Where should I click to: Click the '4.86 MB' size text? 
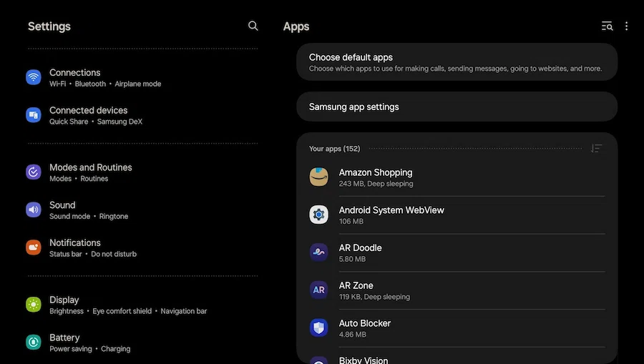[352, 335]
